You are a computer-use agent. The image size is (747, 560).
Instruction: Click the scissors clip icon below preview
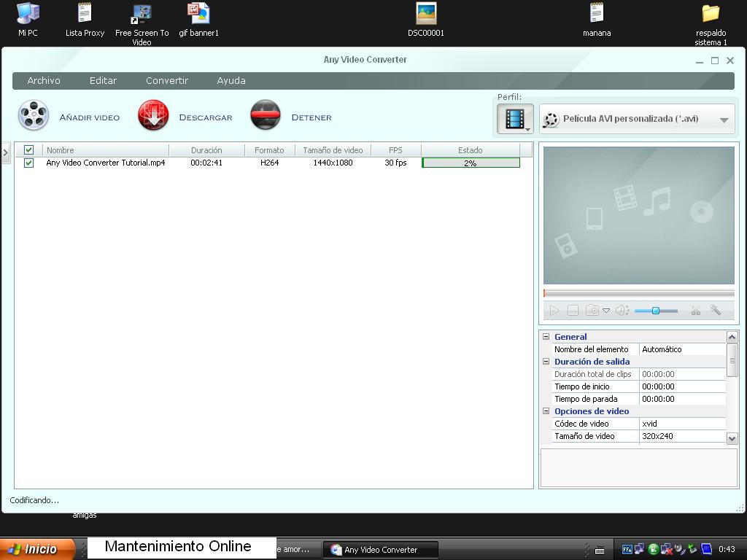click(x=695, y=311)
